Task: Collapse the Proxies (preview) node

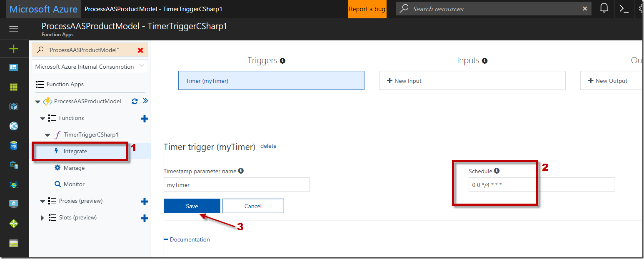Action: 42,201
